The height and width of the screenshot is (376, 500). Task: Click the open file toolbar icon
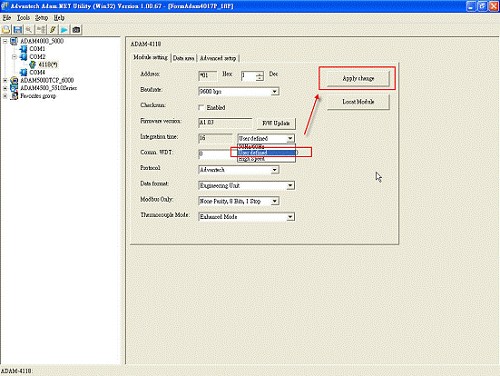[6, 30]
